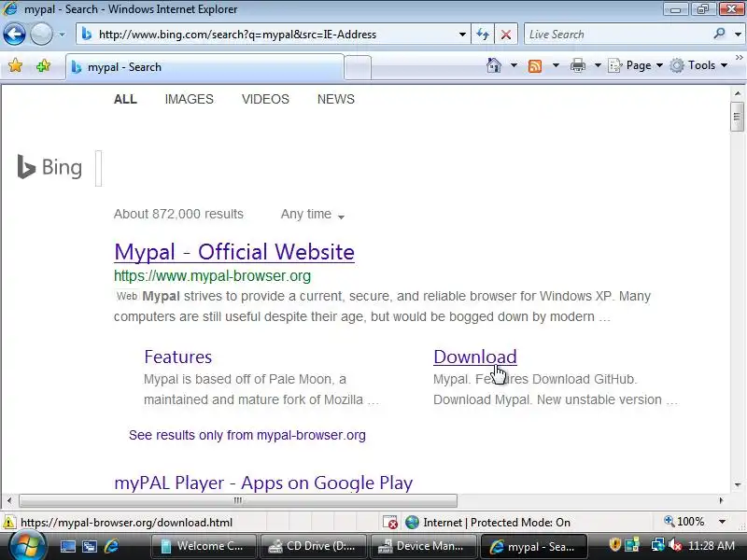Click the Bing logo
This screenshot has width=747, height=560.
[x=49, y=167]
